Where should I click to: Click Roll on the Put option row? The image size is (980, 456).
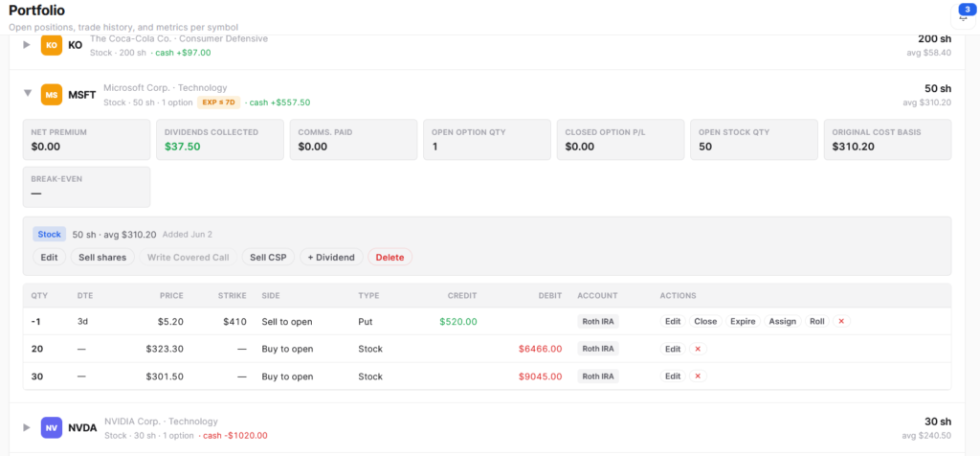(x=817, y=321)
